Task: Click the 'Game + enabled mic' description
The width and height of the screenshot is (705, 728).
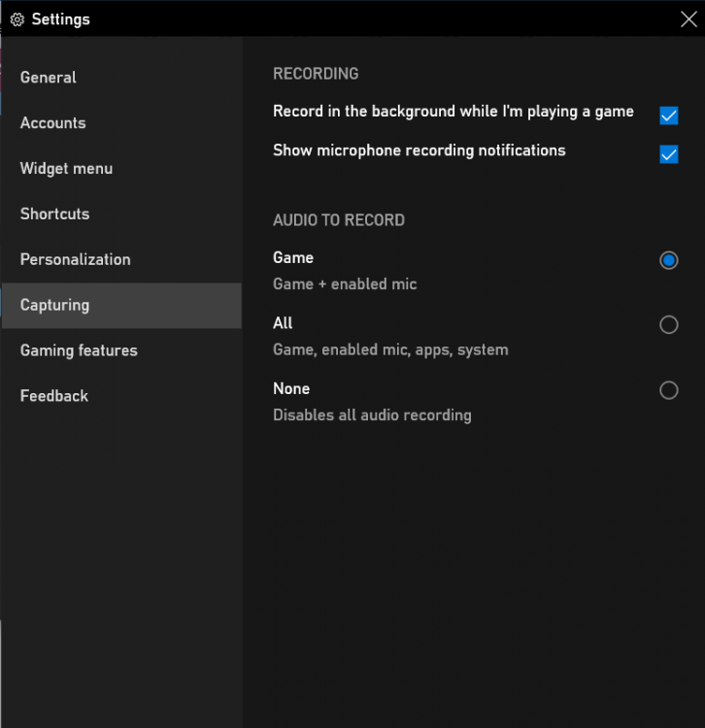Action: point(345,284)
